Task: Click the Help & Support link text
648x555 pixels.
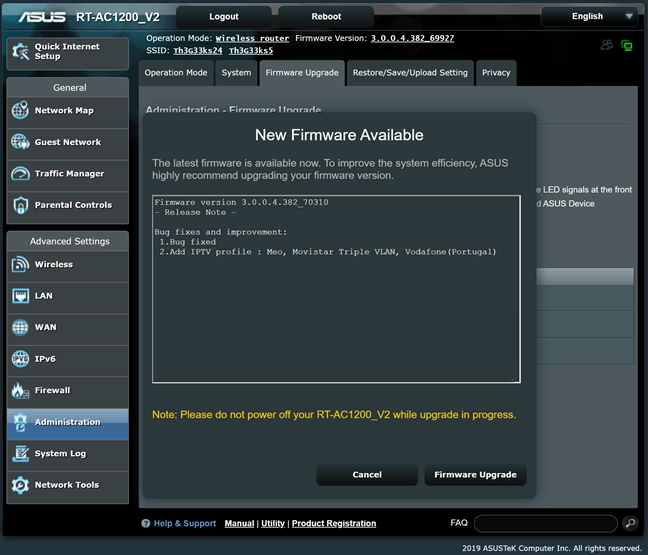Action: coord(185,524)
